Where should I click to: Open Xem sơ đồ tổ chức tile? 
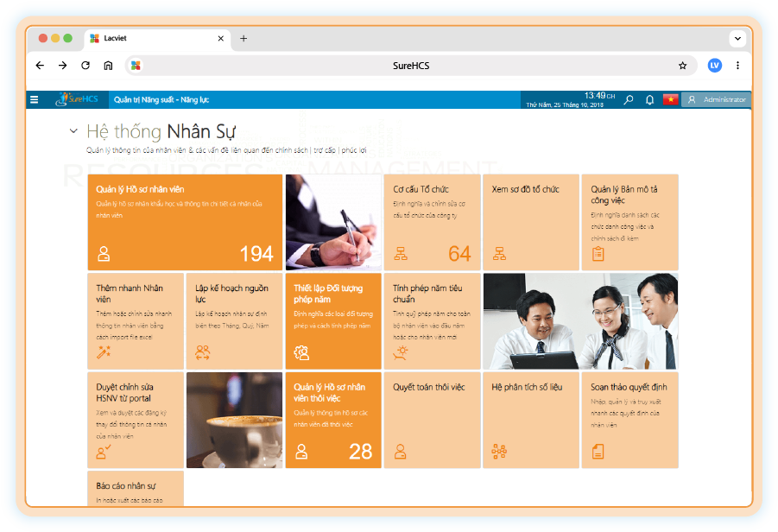tap(531, 222)
